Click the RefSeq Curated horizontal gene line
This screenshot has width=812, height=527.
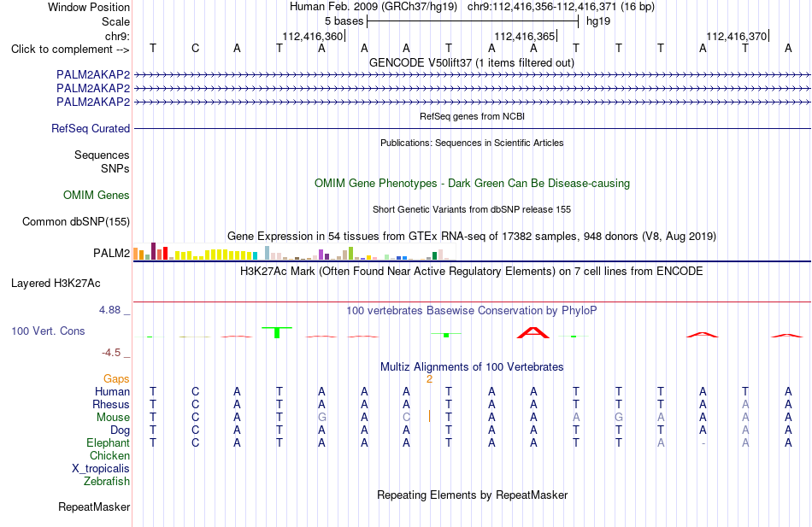[x=472, y=128]
